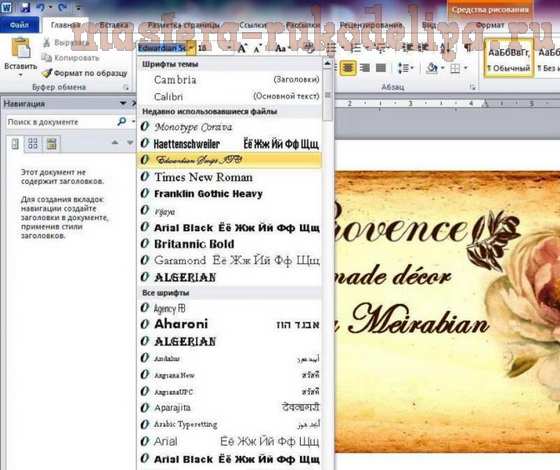Open the font size 18 combo box
560x470 pixels.
point(214,48)
